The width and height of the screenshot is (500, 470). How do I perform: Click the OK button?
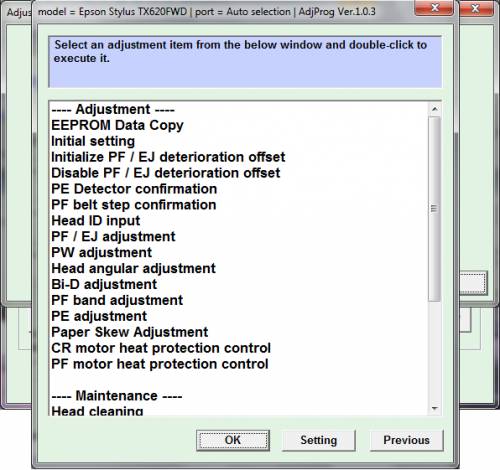(233, 440)
